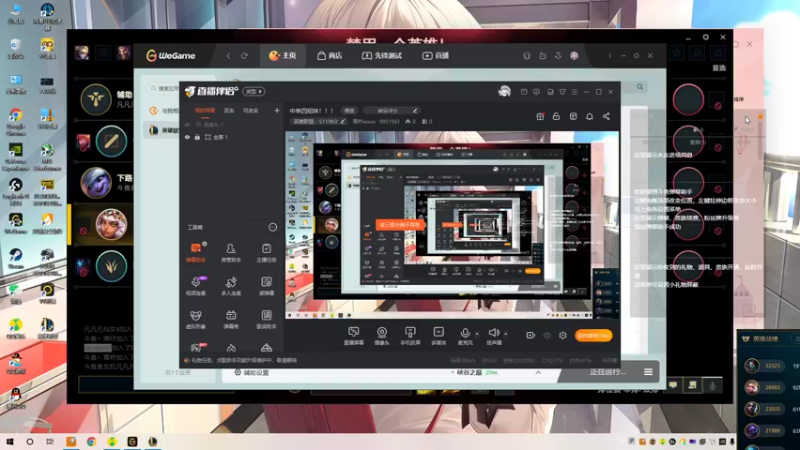Toggle lock on 全屏 1 source
This screenshot has height=450, width=800.
[197, 137]
